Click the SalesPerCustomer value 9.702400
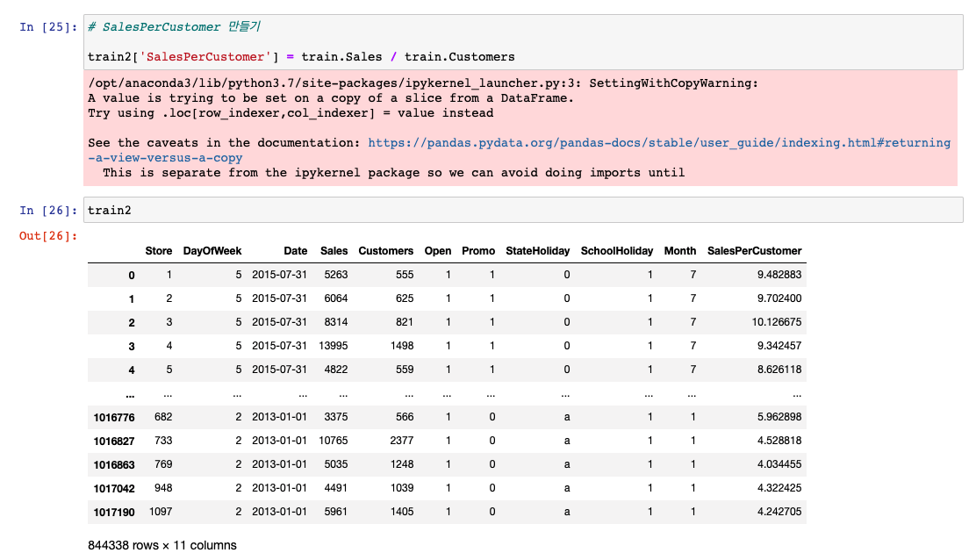The image size is (976, 560). pos(779,298)
